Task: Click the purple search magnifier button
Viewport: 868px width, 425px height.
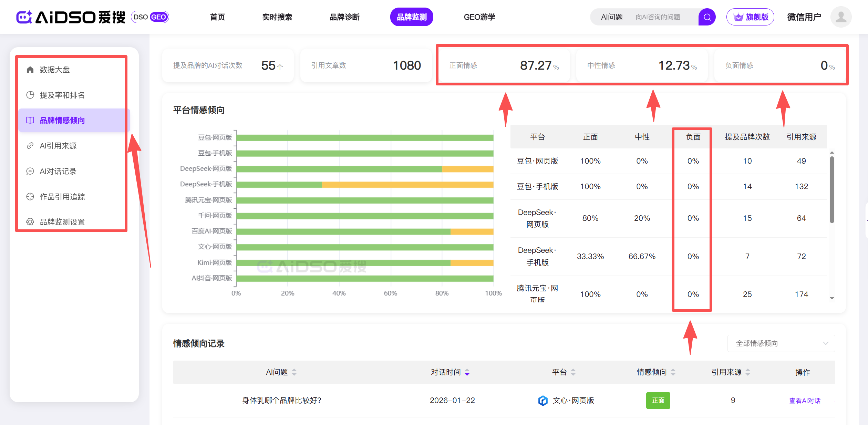Action: click(707, 17)
